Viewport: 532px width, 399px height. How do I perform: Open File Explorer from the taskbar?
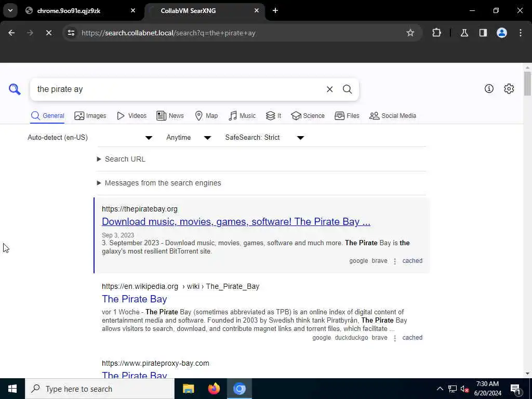coord(188,389)
